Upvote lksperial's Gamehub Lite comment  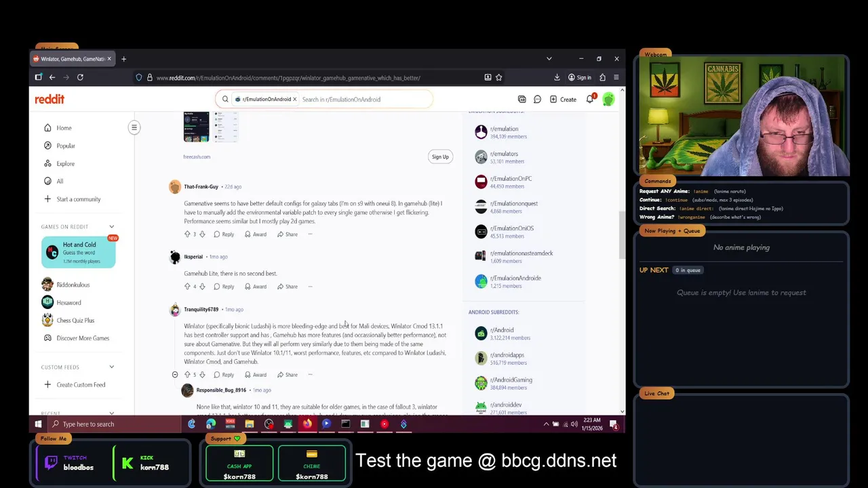coord(187,287)
